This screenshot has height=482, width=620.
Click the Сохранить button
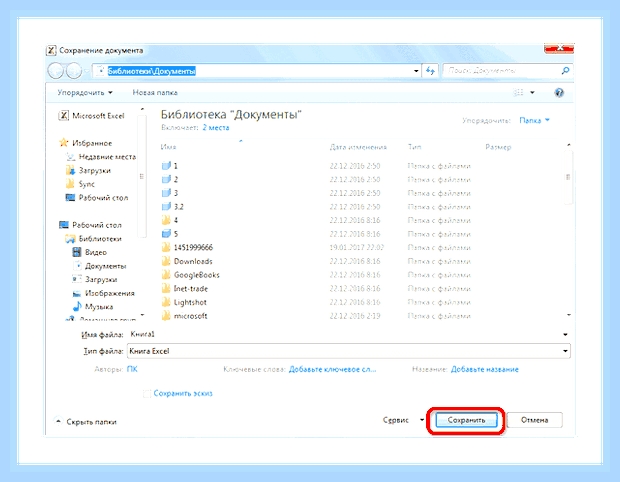466,420
